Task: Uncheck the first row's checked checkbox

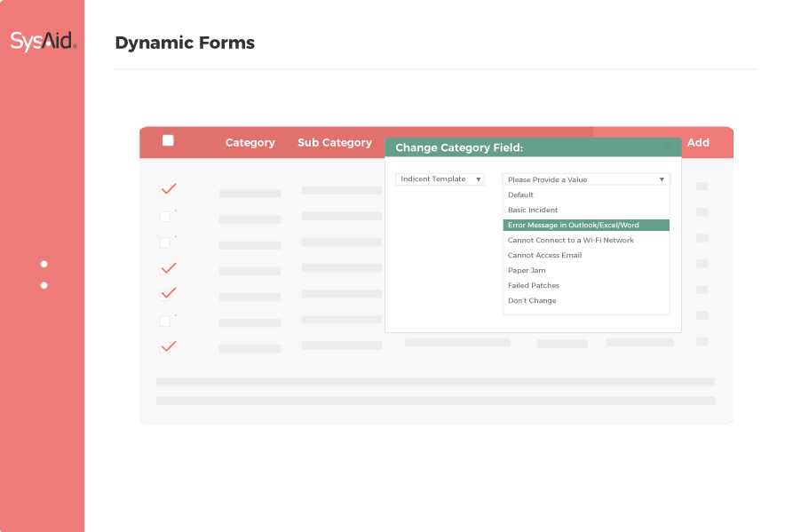Action: pos(167,189)
